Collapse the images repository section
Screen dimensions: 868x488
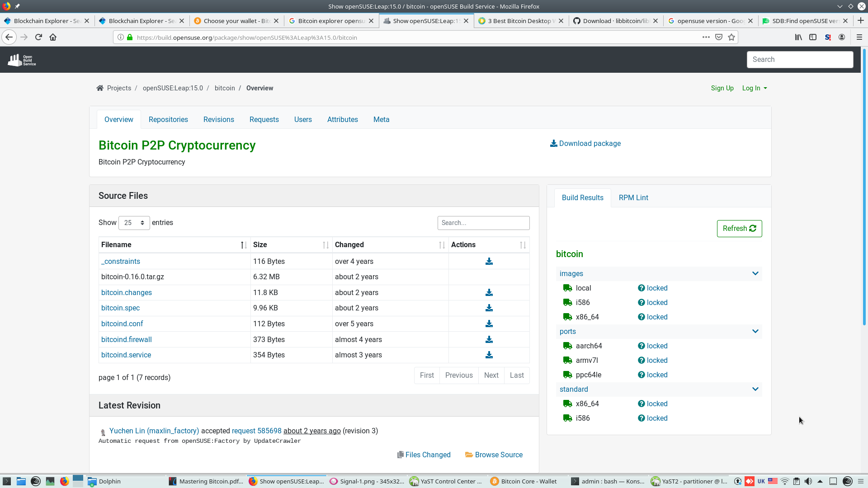click(x=755, y=273)
